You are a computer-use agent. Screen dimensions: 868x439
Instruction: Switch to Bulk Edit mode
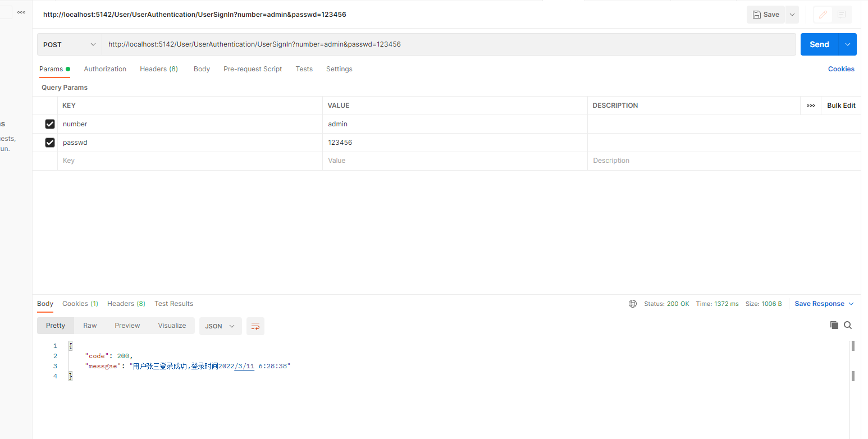tap(840, 105)
